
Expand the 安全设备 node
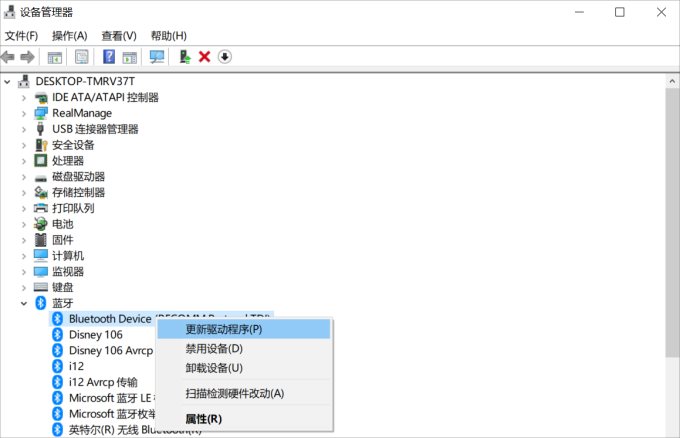coord(24,145)
